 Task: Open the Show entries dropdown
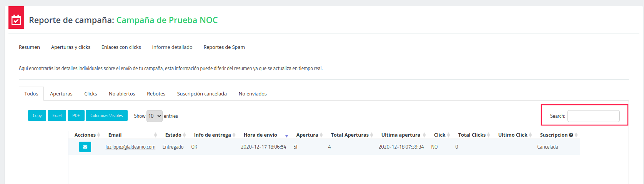coord(155,116)
